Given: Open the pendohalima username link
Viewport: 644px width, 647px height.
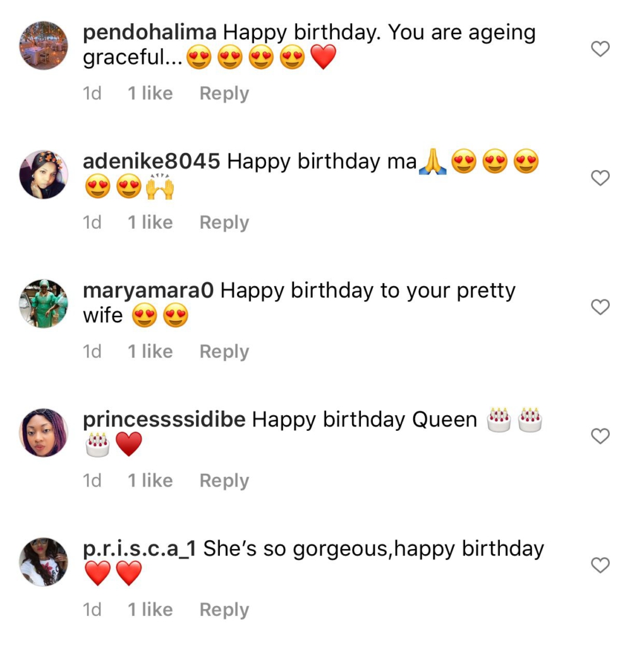Looking at the screenshot, I should 150,33.
